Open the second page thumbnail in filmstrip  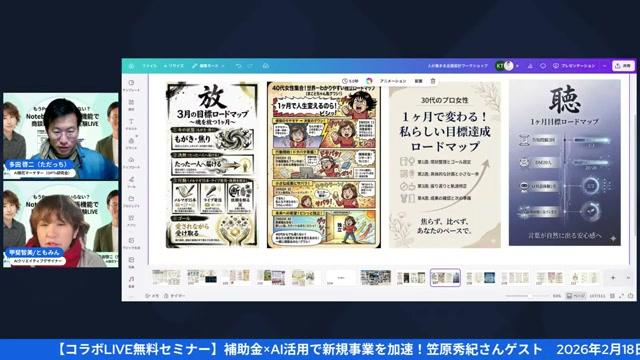tap(201, 278)
